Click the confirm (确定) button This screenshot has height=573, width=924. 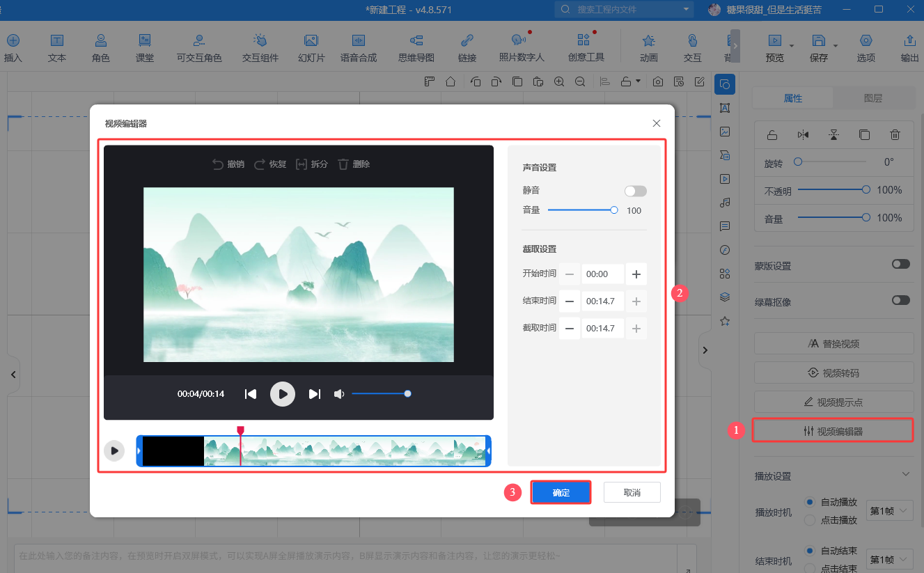pos(561,493)
